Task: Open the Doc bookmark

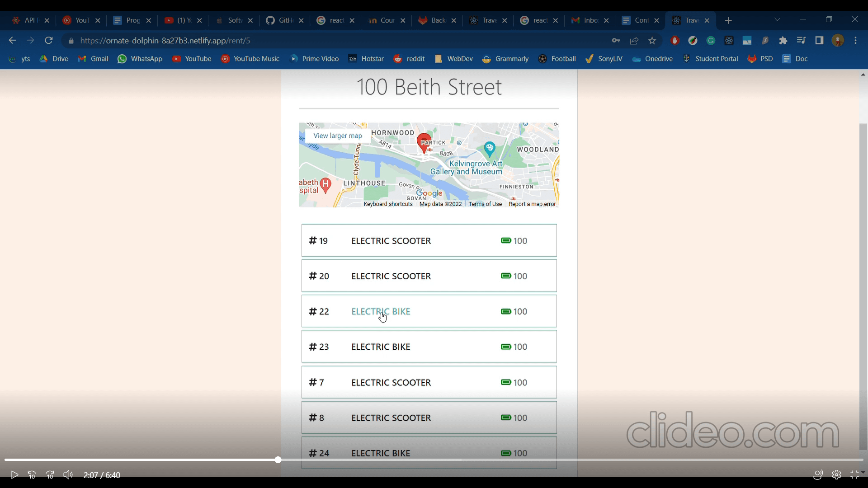Action: pos(795,59)
